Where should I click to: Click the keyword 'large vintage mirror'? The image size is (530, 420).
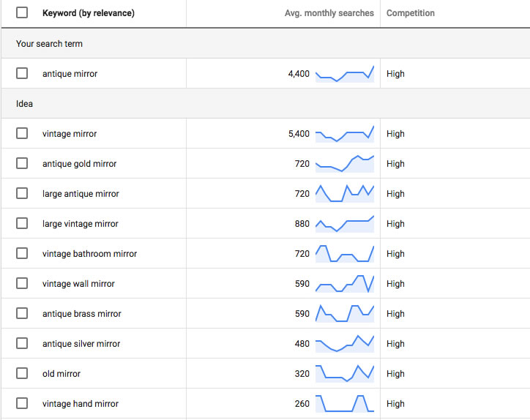pyautogui.click(x=81, y=224)
